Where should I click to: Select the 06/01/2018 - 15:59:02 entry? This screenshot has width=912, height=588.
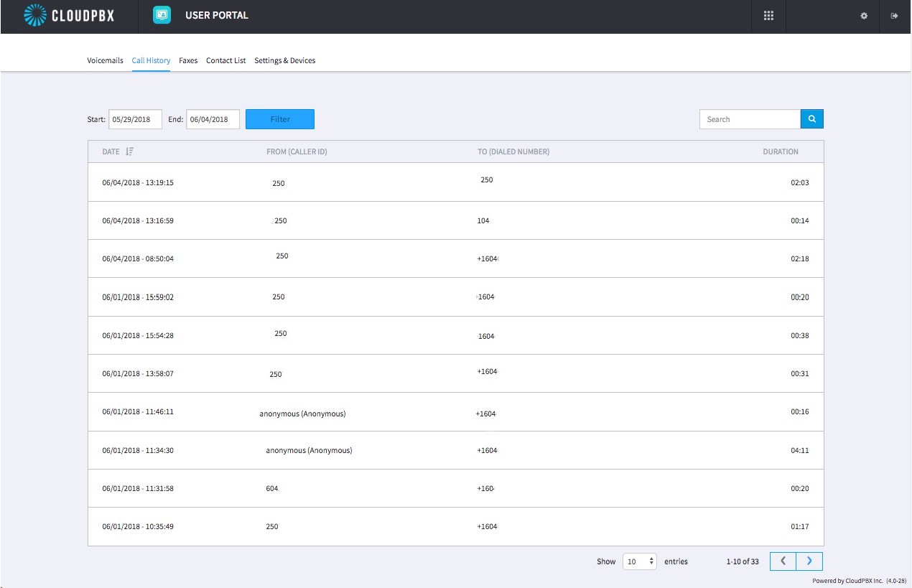click(455, 297)
